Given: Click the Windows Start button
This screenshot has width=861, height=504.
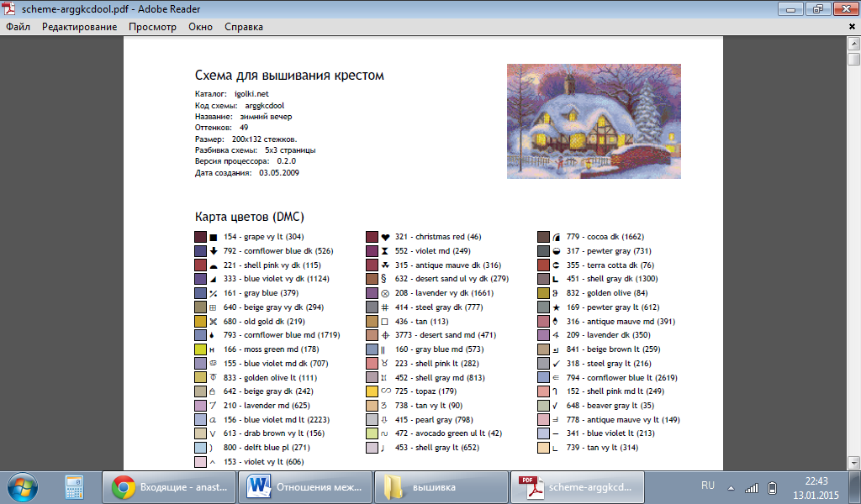Looking at the screenshot, I should [22, 486].
